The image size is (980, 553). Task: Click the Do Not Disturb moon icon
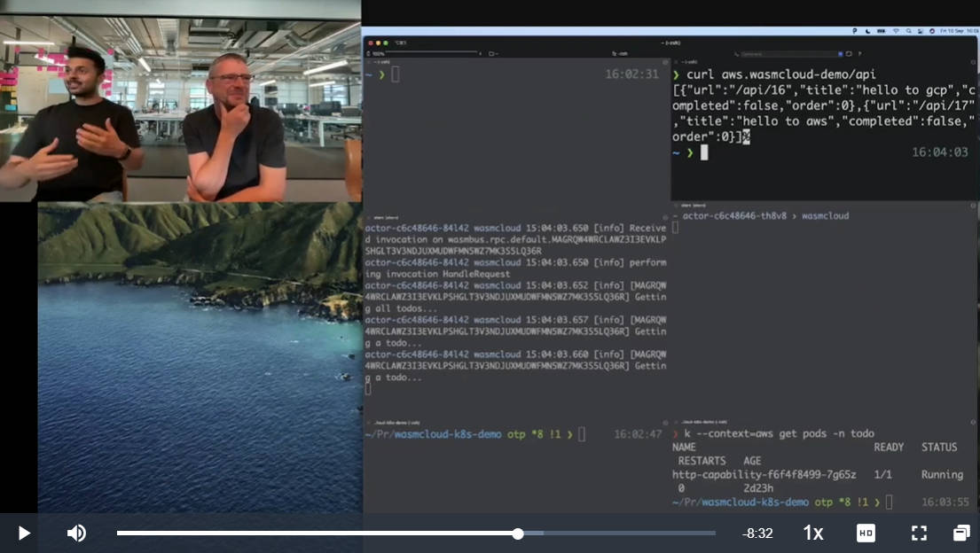click(867, 31)
